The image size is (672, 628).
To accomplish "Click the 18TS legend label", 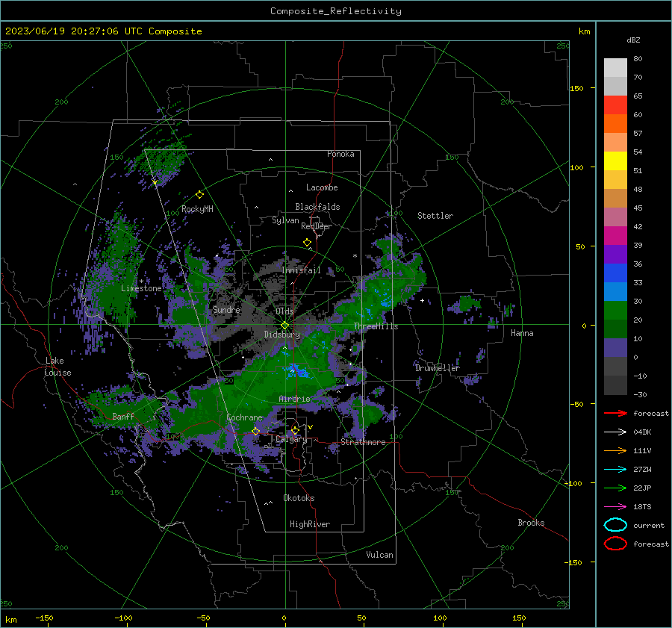I will pyautogui.click(x=642, y=507).
